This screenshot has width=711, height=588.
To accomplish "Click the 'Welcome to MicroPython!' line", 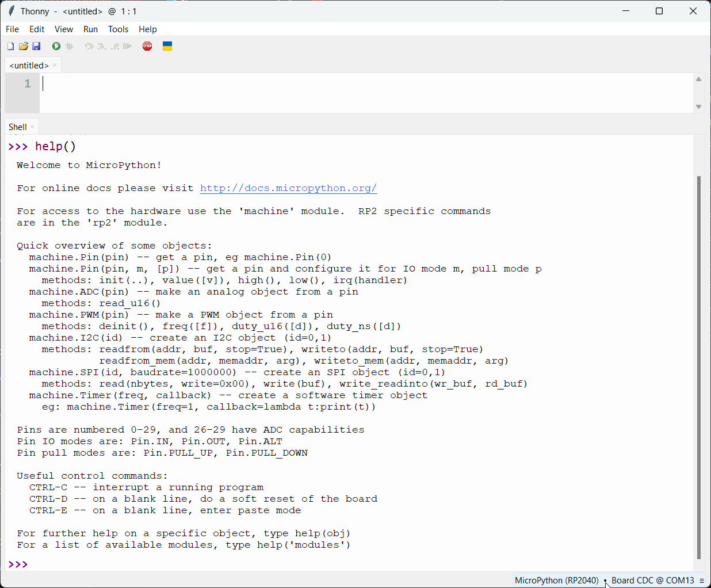I will pyautogui.click(x=89, y=165).
